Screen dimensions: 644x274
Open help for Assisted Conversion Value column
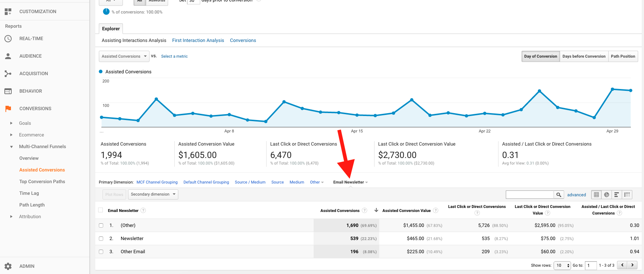(x=435, y=211)
